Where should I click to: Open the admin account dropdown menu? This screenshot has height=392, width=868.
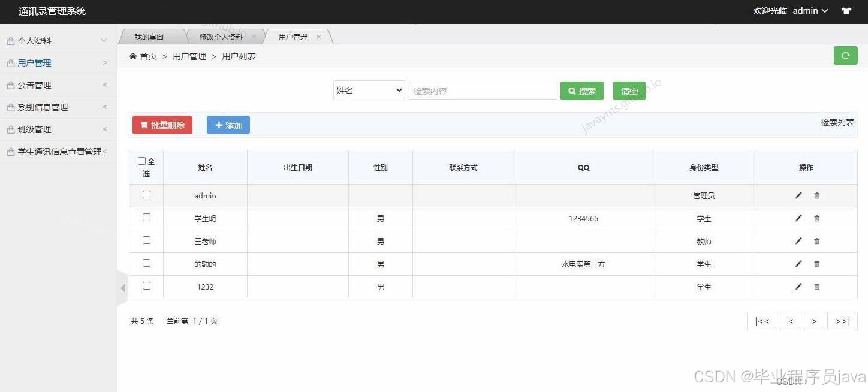pos(810,11)
